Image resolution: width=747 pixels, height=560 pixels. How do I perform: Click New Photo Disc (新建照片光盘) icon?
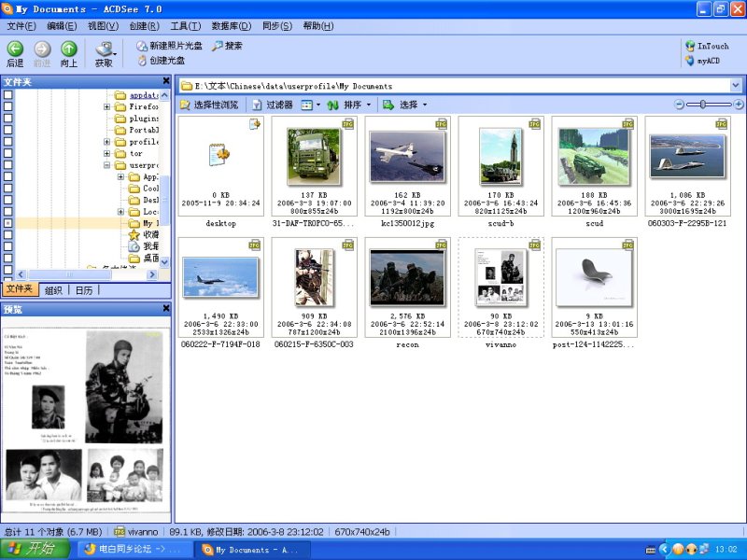pos(142,46)
